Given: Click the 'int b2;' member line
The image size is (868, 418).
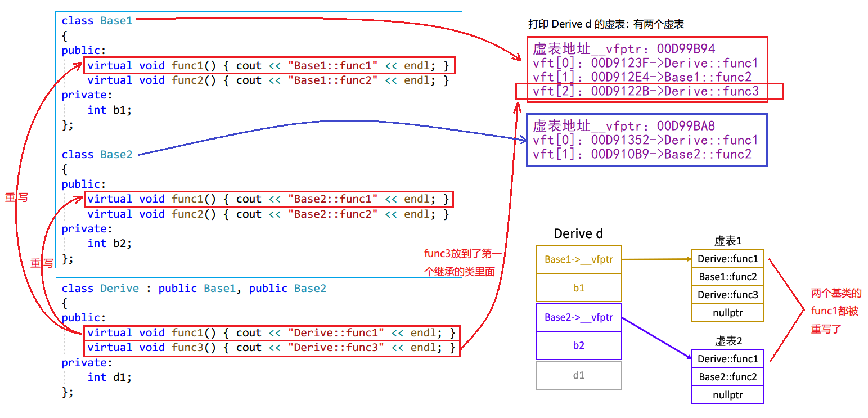Looking at the screenshot, I should [110, 244].
